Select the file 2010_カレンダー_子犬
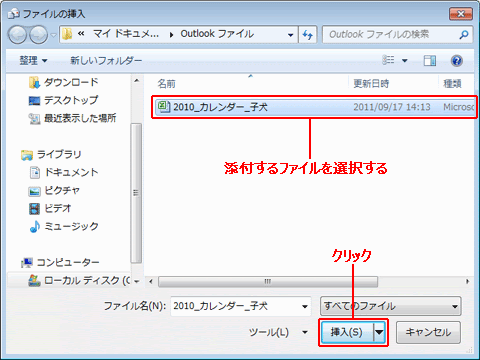The width and height of the screenshot is (480, 360). (315, 107)
